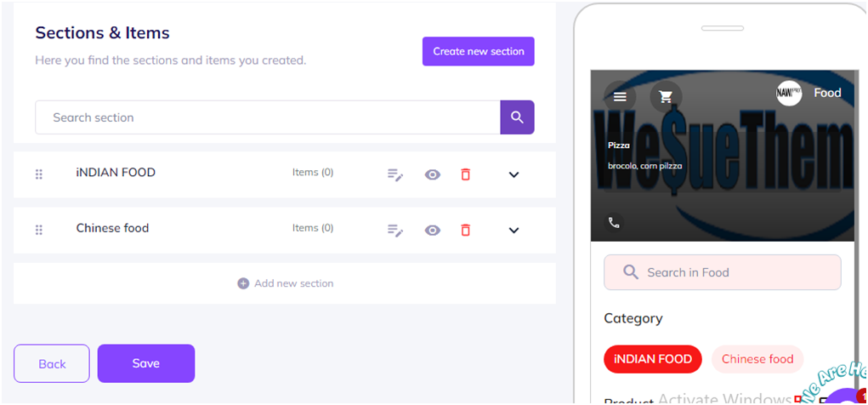The image size is (868, 405).
Task: Open the hamburger menu in phone preview
Action: (620, 97)
